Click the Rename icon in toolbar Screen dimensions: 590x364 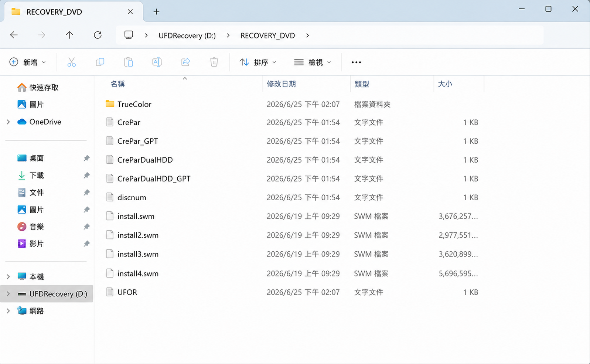pos(157,62)
